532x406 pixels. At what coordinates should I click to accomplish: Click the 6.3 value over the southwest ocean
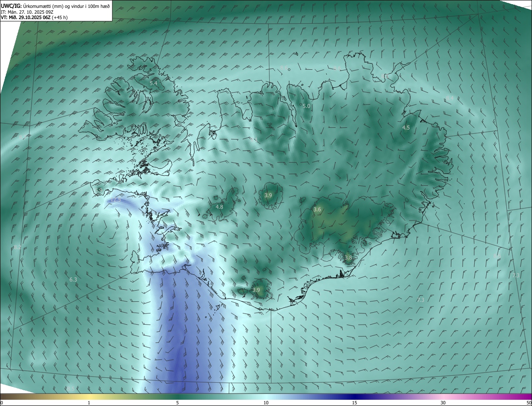pyautogui.click(x=73, y=280)
